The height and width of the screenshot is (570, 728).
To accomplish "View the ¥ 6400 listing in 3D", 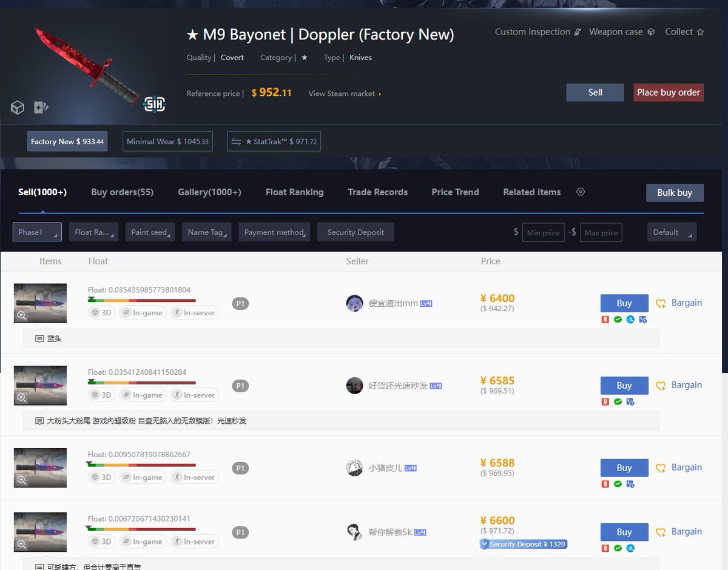I will click(x=102, y=313).
